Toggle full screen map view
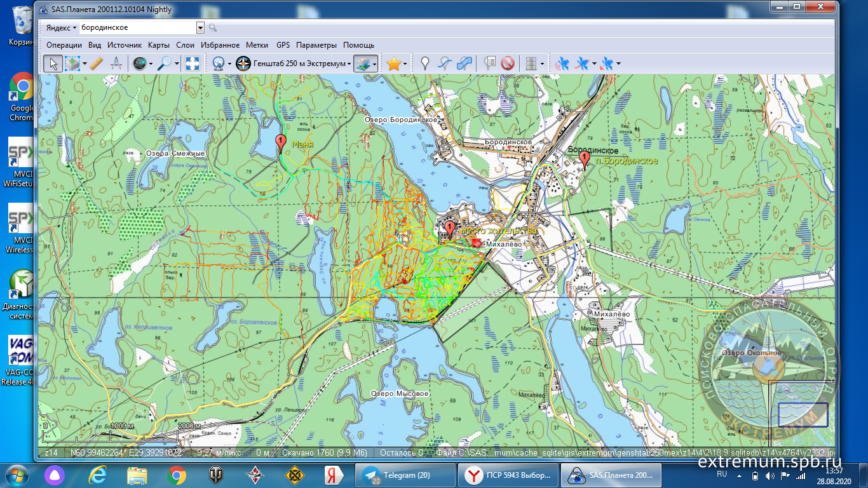This screenshot has width=868, height=488. coord(193,64)
